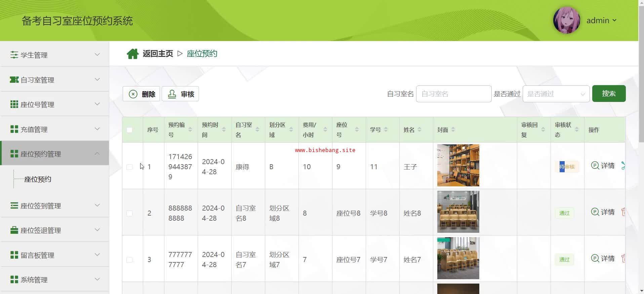Expand the 座位号管理 menu chevron
Screen dimensions: 644x294
point(97,104)
